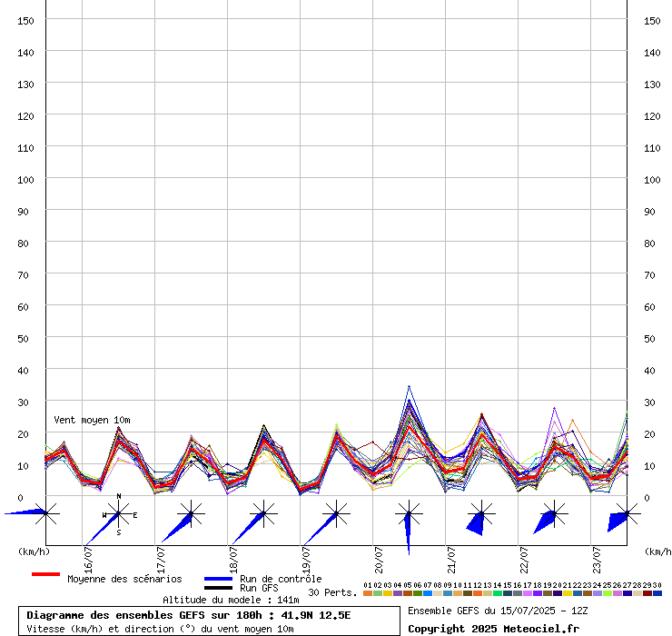This screenshot has height=636, width=672.
Task: Click the left-axis '(km/h)' unit label
Action: pyautogui.click(x=34, y=552)
